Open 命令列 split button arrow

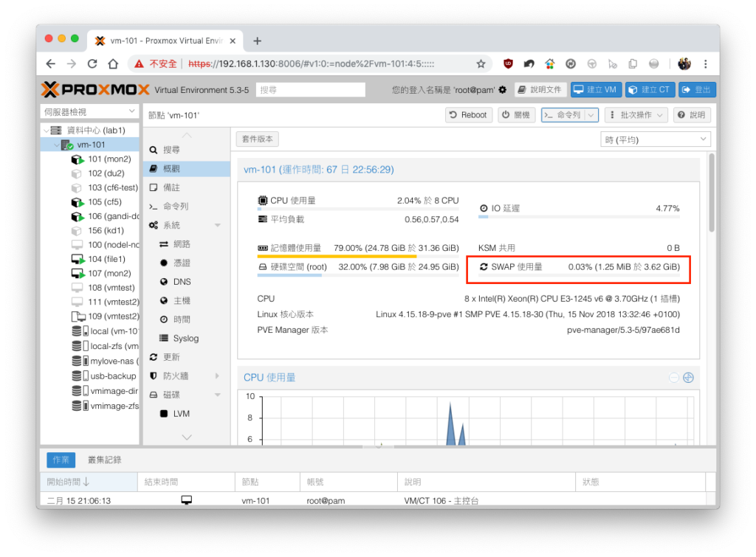[x=591, y=114]
